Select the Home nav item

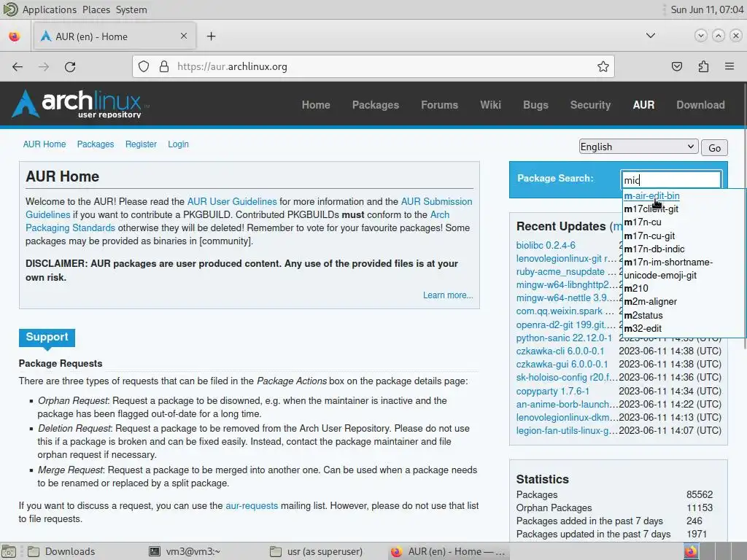tap(316, 105)
